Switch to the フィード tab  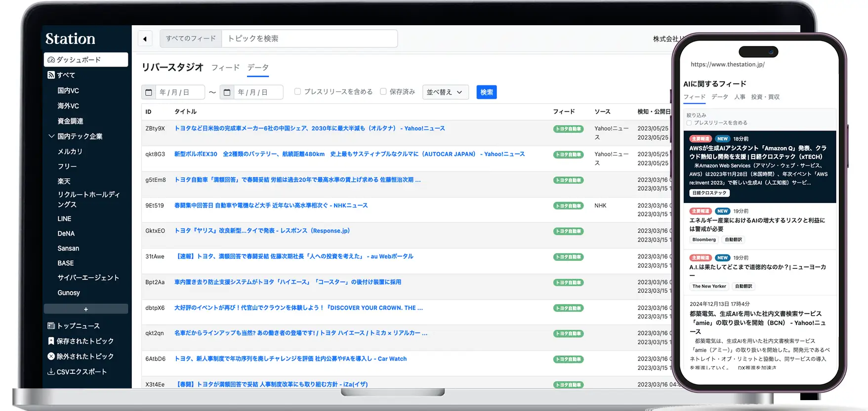click(x=225, y=68)
